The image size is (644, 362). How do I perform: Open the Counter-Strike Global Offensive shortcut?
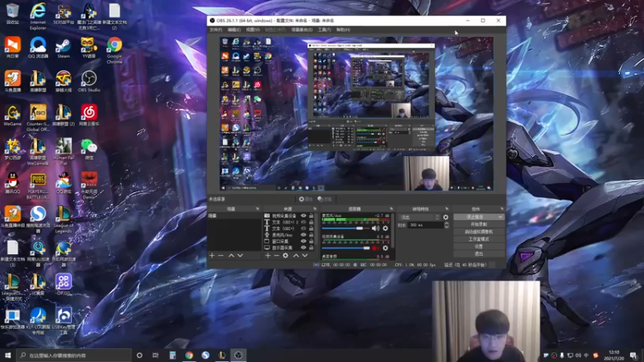coord(38,117)
